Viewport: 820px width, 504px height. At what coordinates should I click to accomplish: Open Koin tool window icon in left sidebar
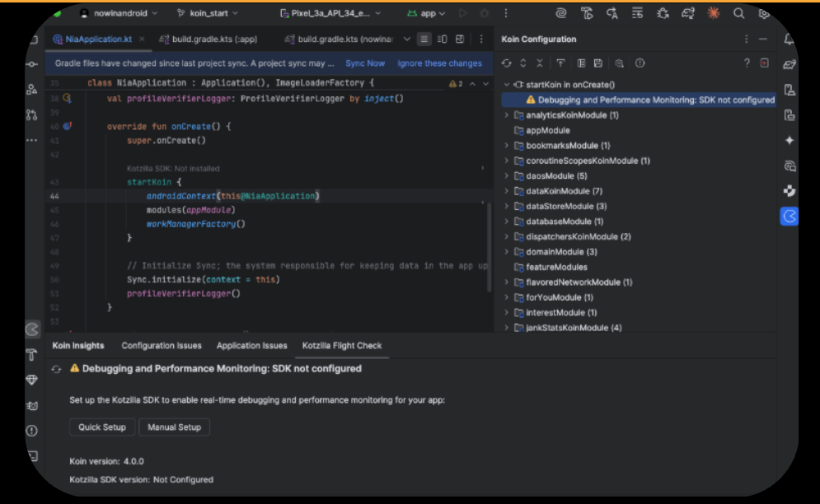[x=32, y=329]
